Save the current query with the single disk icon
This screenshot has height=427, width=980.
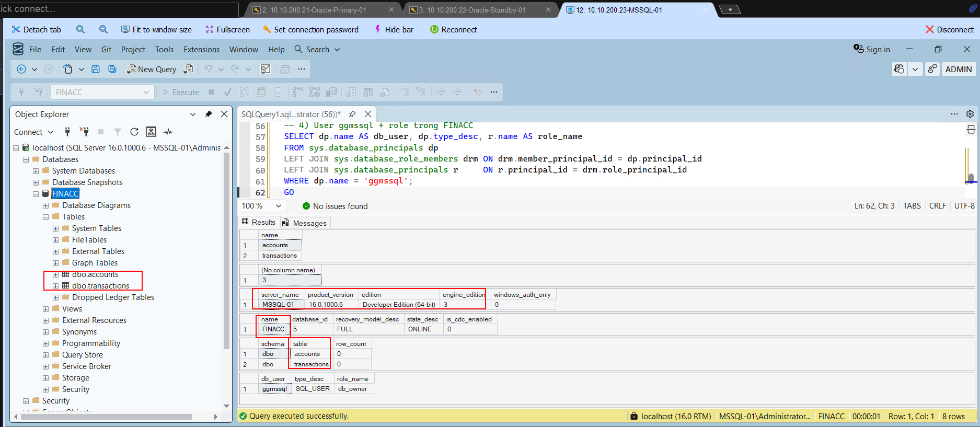96,69
